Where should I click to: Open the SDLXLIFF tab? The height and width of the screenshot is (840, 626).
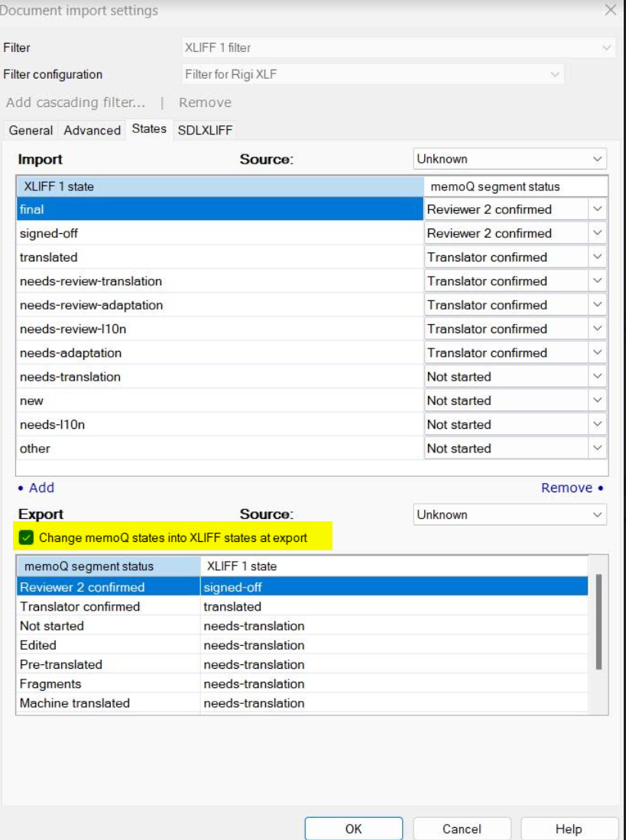205,130
